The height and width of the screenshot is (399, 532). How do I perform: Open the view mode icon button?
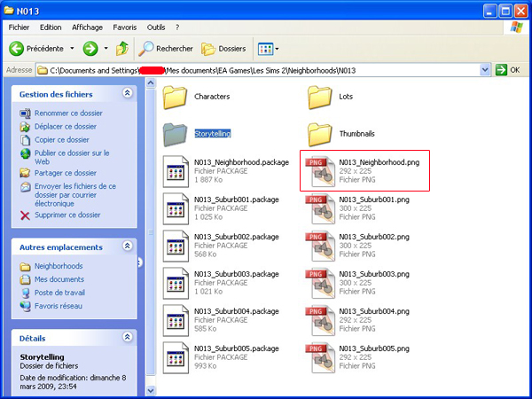(x=265, y=49)
